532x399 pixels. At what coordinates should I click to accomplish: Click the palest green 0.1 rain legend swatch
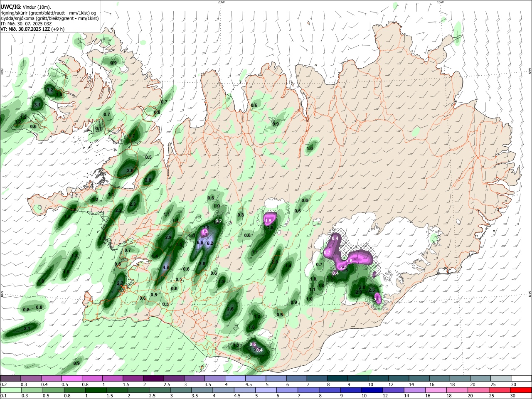tap(11, 390)
